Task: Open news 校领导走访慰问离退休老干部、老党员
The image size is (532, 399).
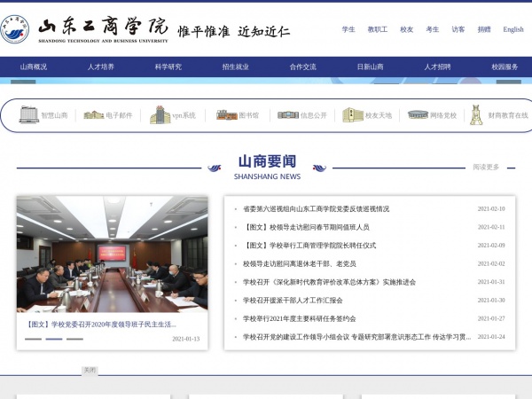Action: tap(300, 264)
